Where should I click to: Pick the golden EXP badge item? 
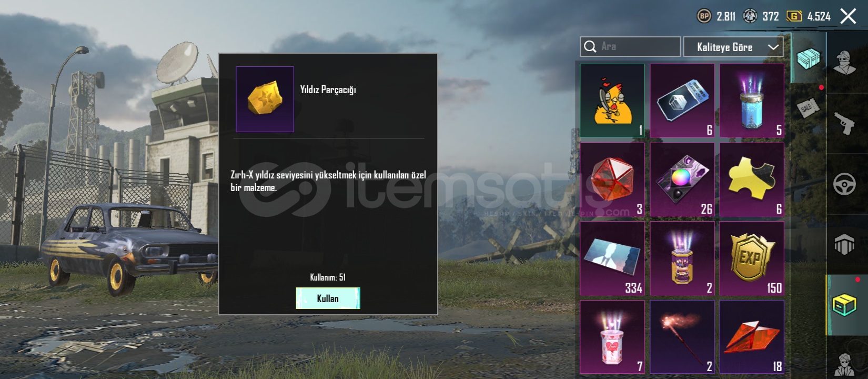tap(752, 258)
